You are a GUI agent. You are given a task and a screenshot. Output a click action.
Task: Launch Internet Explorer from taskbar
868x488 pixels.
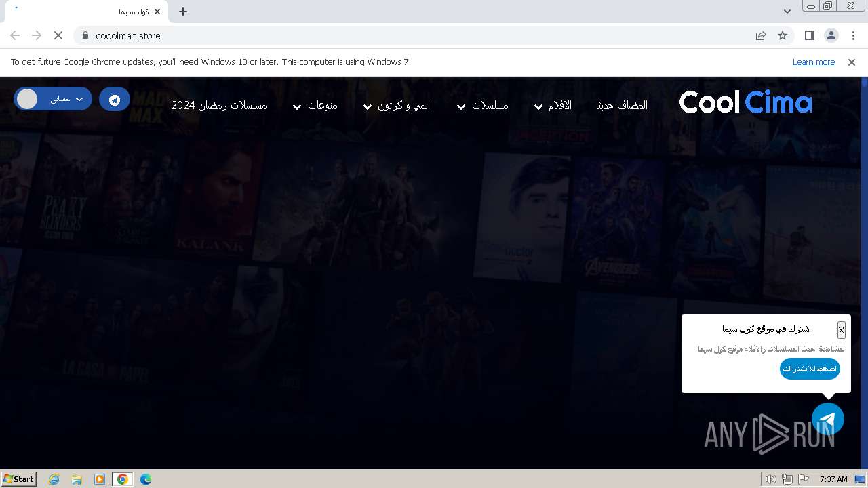point(54,479)
